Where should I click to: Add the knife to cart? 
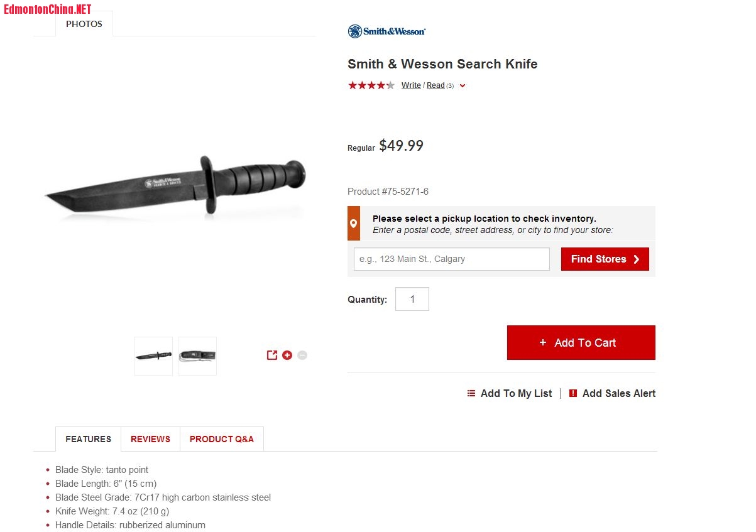click(x=581, y=342)
